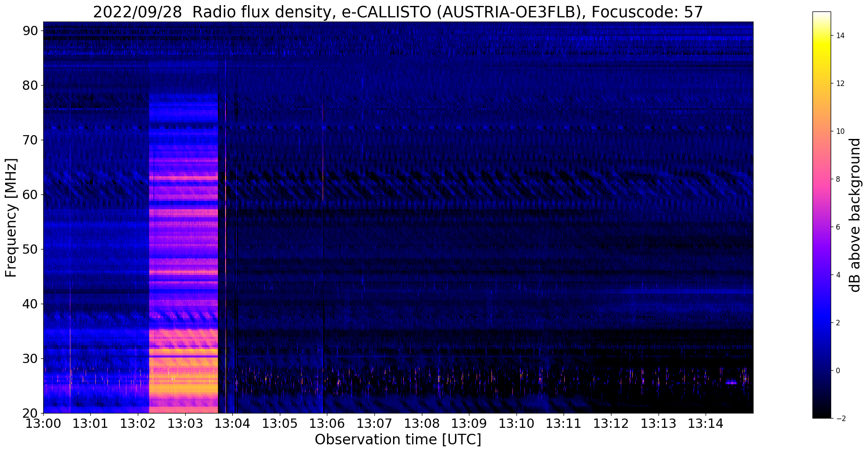Click the 13:06 time tick label
868x452 pixels.
coord(327,423)
